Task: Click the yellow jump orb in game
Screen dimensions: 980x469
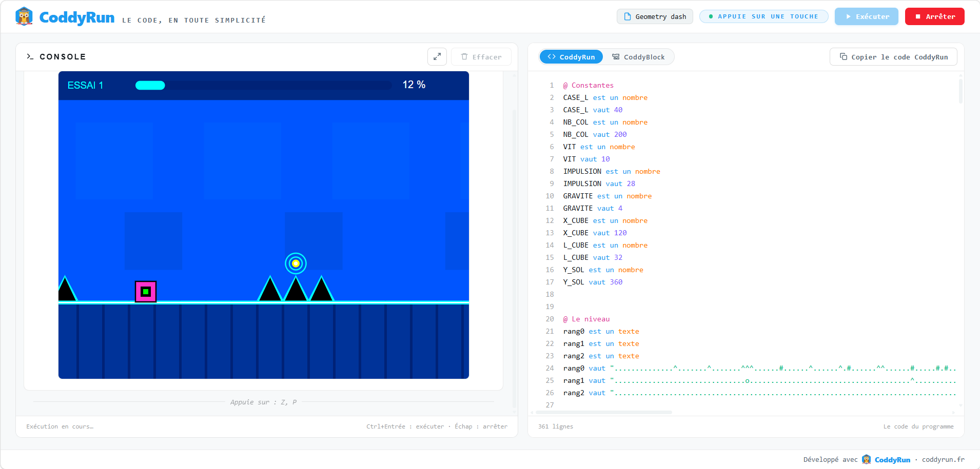Action: [296, 263]
